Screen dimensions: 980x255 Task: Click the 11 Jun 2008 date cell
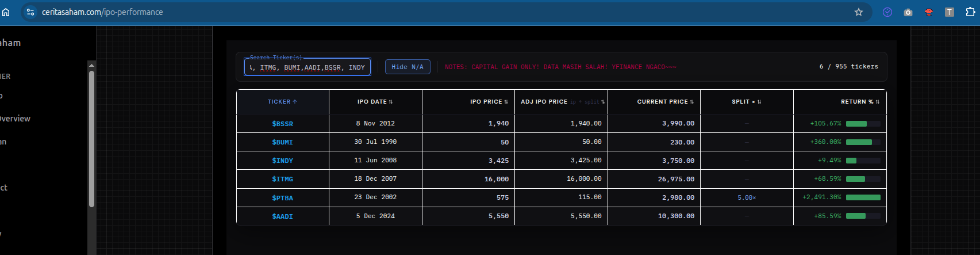coord(375,160)
